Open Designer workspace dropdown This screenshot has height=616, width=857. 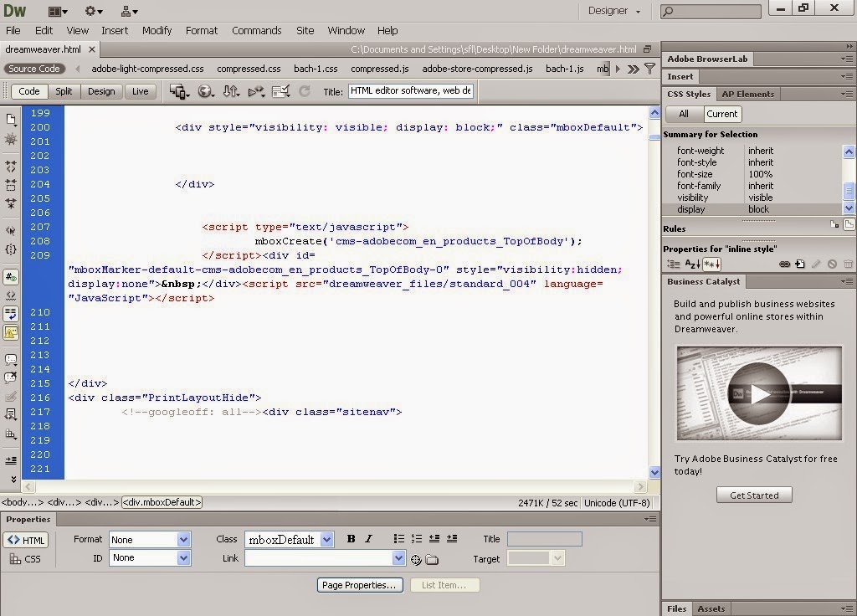pos(613,11)
